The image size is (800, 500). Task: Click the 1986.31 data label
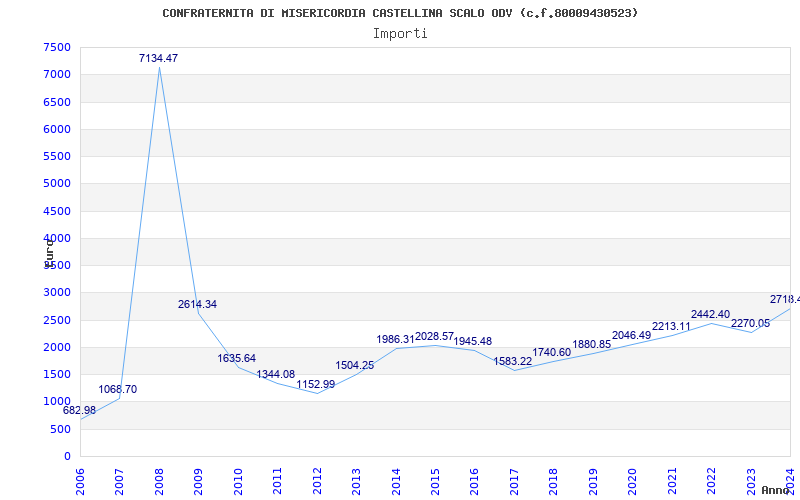395,339
